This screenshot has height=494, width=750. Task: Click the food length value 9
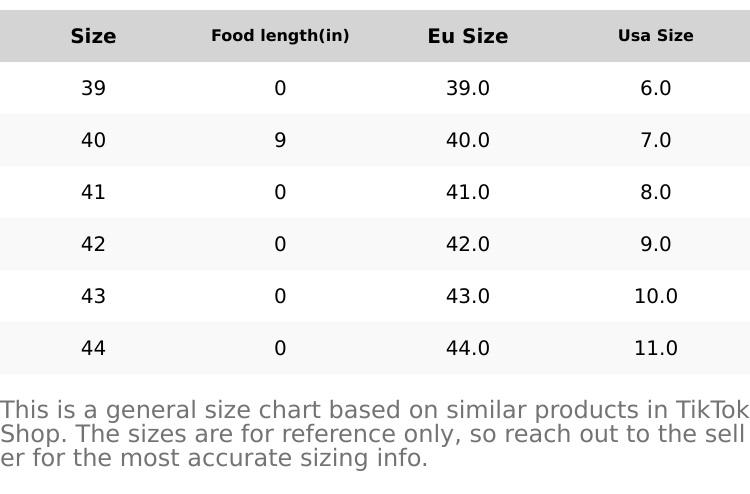pos(280,140)
